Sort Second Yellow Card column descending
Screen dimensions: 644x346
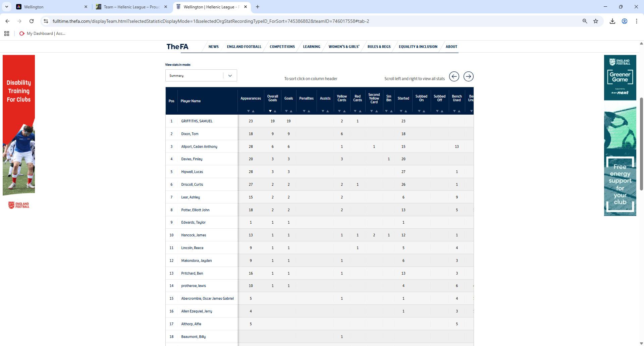(x=372, y=111)
